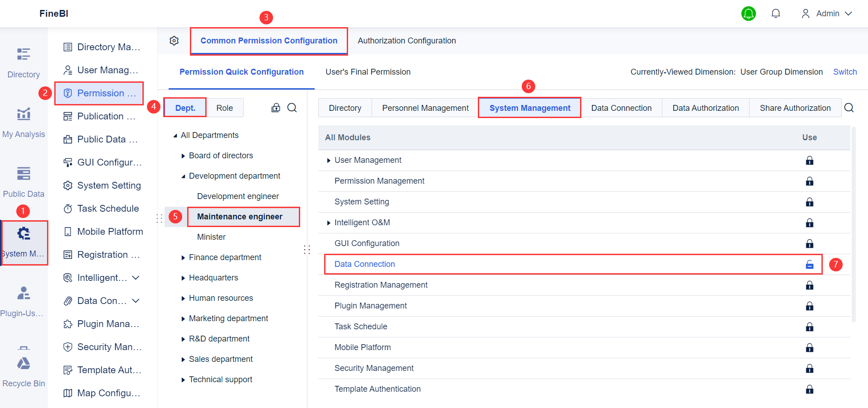868x408 pixels.
Task: Click the Switch dimension link
Action: tap(845, 72)
